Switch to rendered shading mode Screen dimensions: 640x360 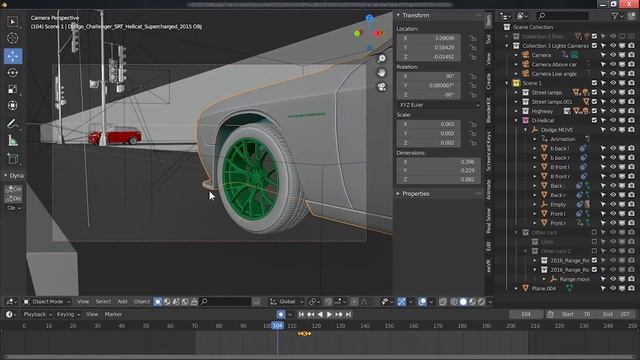481,302
